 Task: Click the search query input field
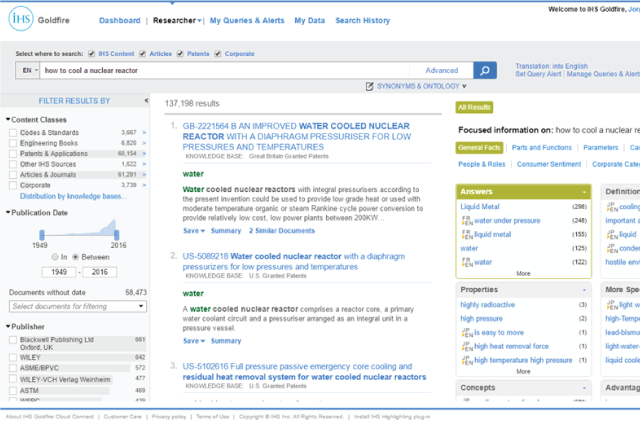pyautogui.click(x=224, y=71)
